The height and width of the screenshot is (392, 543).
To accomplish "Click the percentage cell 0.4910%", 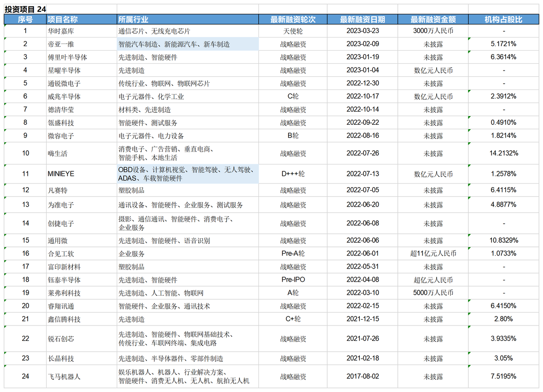I will pos(504,123).
